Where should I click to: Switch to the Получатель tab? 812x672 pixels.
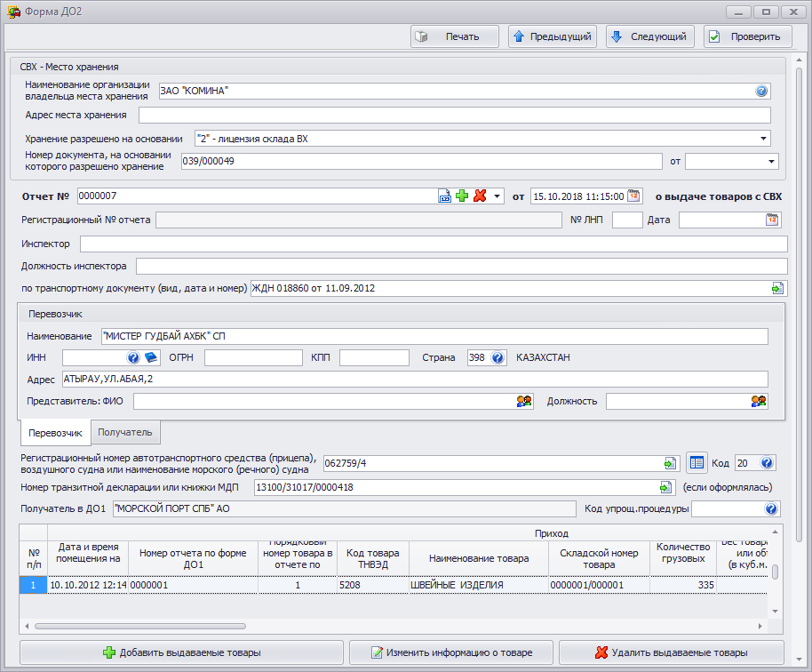(x=125, y=432)
